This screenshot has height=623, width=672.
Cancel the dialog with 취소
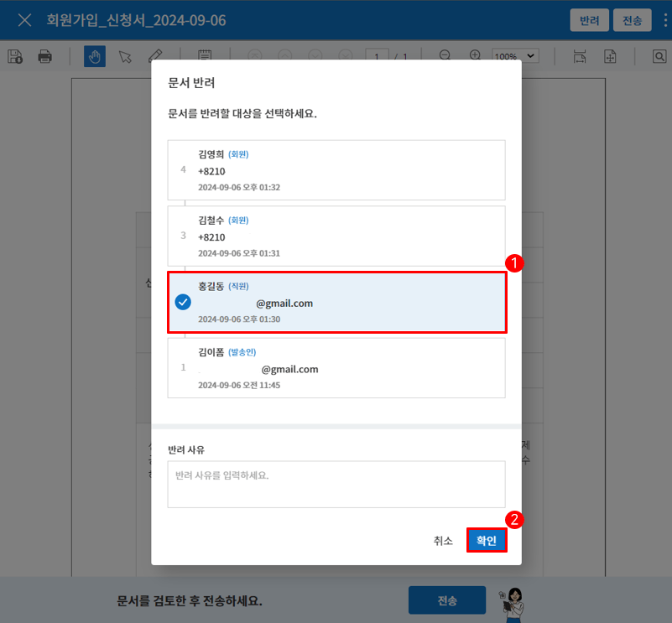(443, 541)
